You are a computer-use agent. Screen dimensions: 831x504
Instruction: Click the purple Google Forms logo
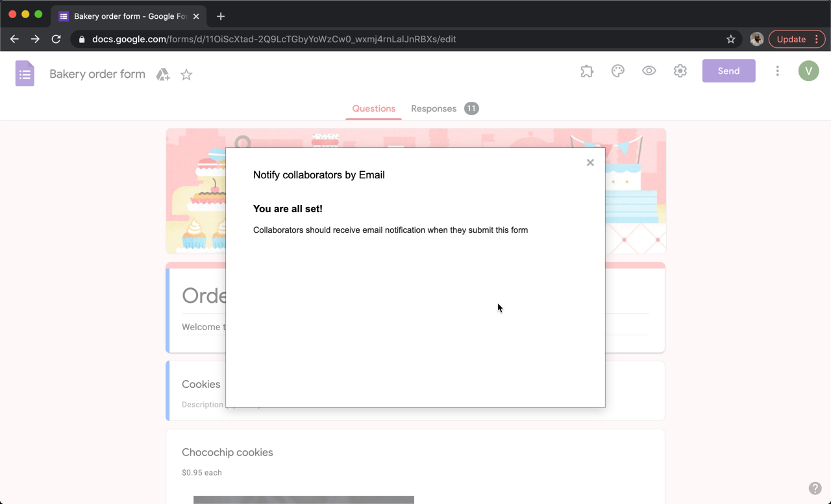[25, 73]
